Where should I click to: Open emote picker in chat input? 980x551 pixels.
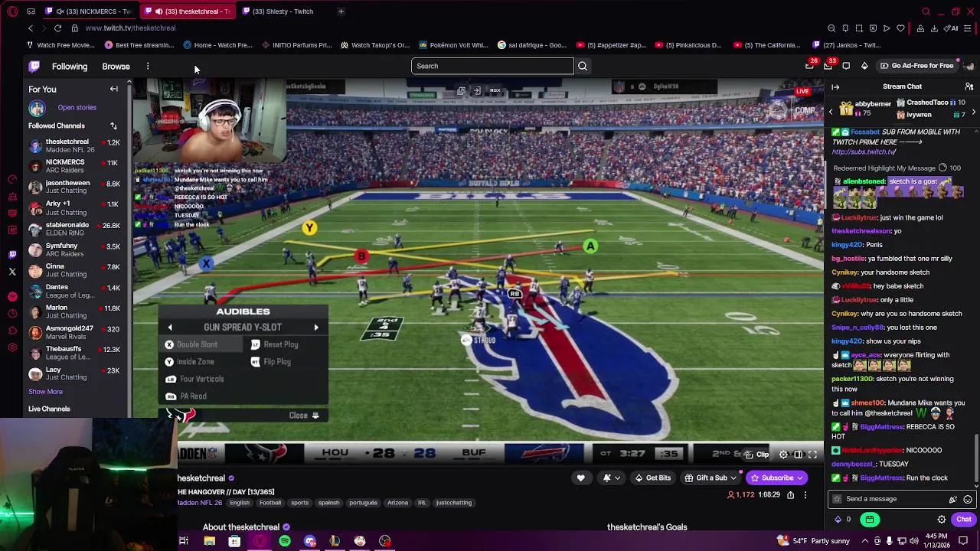point(969,499)
